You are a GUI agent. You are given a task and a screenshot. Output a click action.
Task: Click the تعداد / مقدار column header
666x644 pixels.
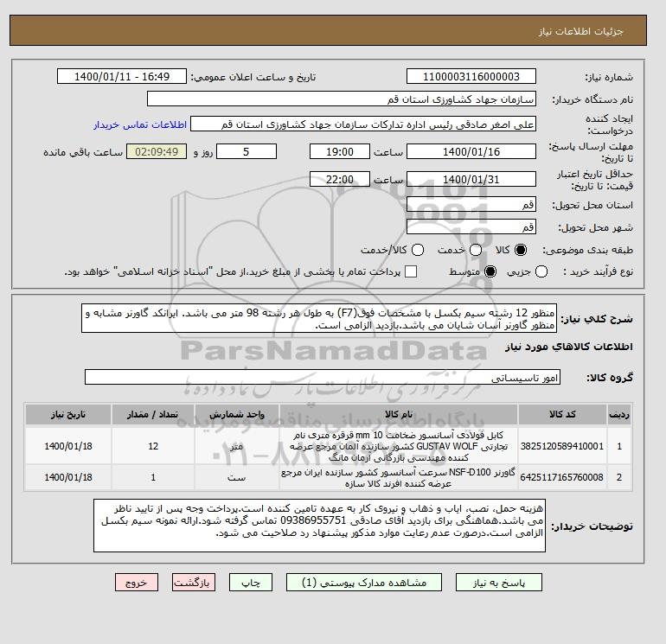coord(153,414)
